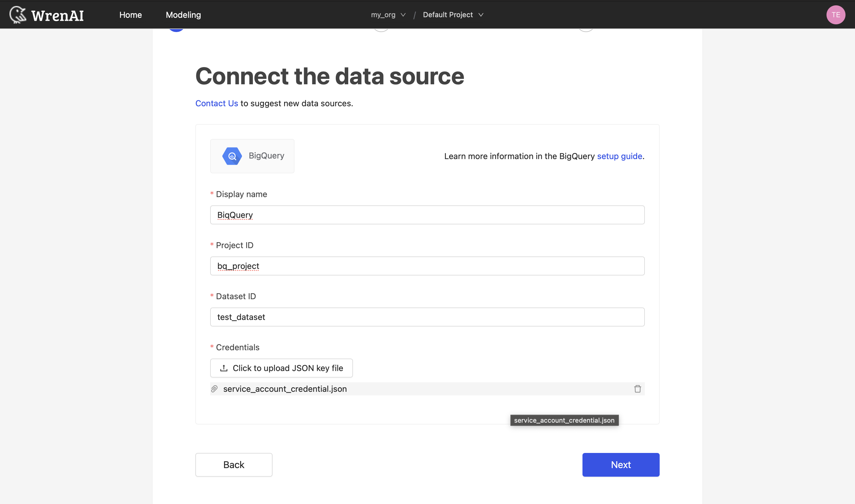This screenshot has width=855, height=504.
Task: Go to the Modeling tab
Action: [x=183, y=15]
